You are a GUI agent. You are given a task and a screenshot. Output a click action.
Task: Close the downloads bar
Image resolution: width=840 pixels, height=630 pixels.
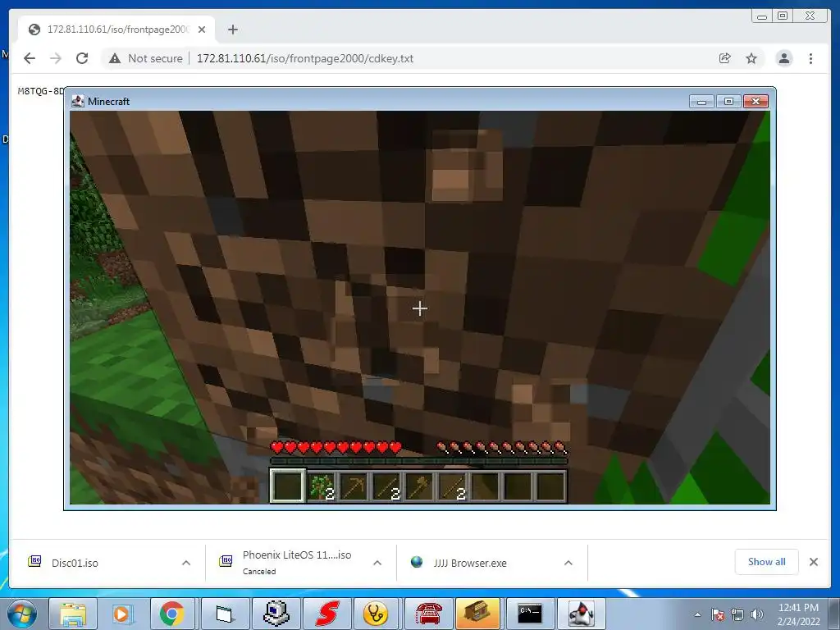click(x=814, y=562)
